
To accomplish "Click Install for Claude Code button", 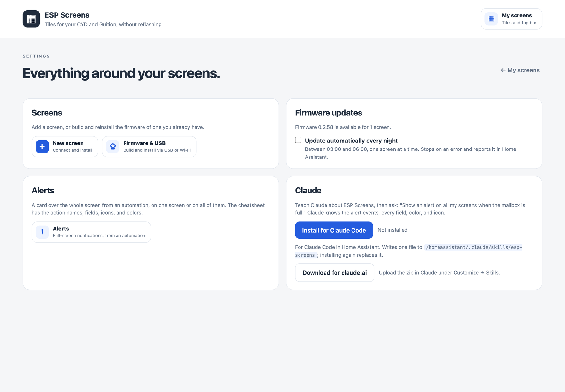I will click(334, 230).
